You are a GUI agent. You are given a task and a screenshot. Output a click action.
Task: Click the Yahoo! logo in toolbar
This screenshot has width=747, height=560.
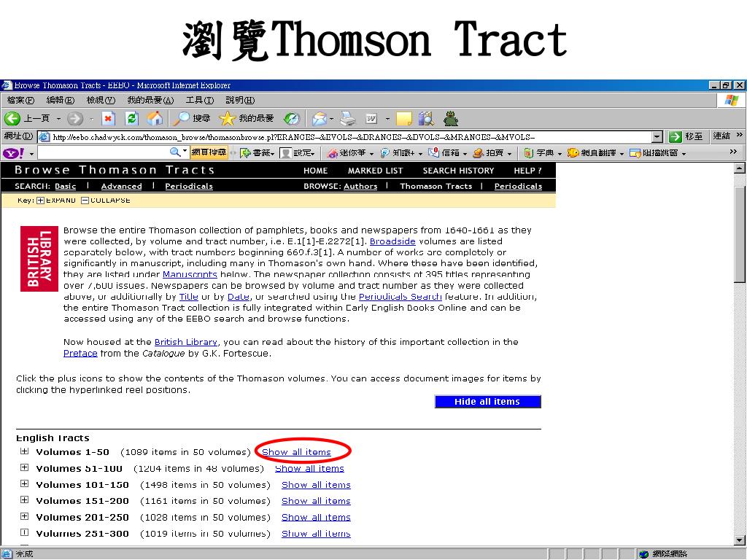pyautogui.click(x=14, y=153)
